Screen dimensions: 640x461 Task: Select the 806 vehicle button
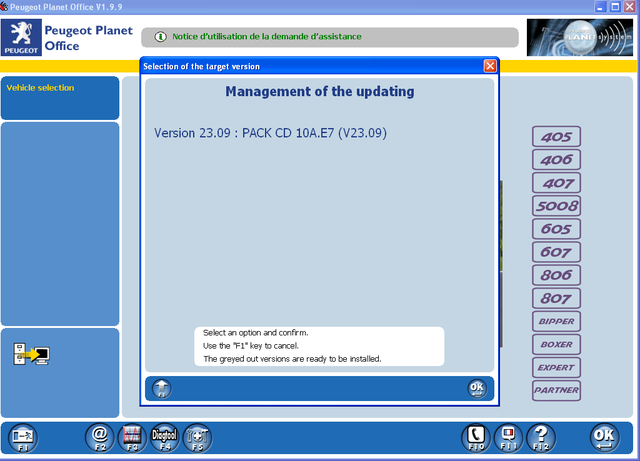(556, 275)
